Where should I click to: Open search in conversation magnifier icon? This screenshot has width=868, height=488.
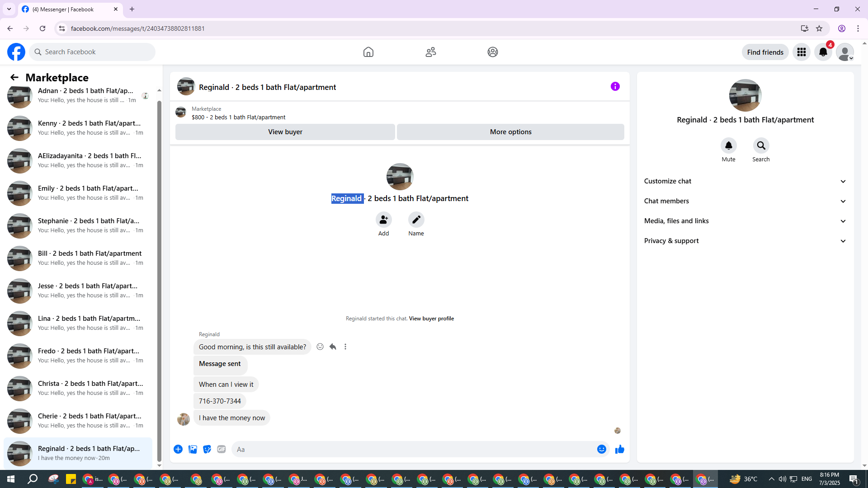pos(761,145)
